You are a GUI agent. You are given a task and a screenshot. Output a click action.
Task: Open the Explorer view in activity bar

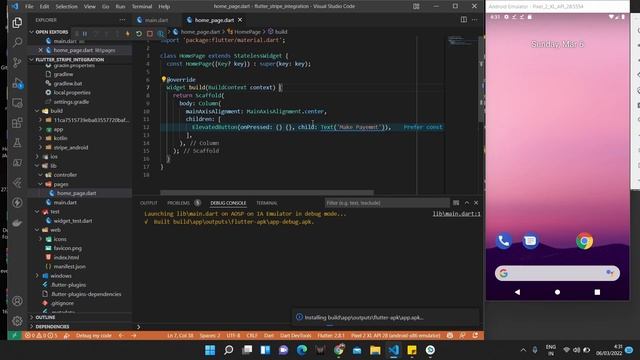(17, 23)
